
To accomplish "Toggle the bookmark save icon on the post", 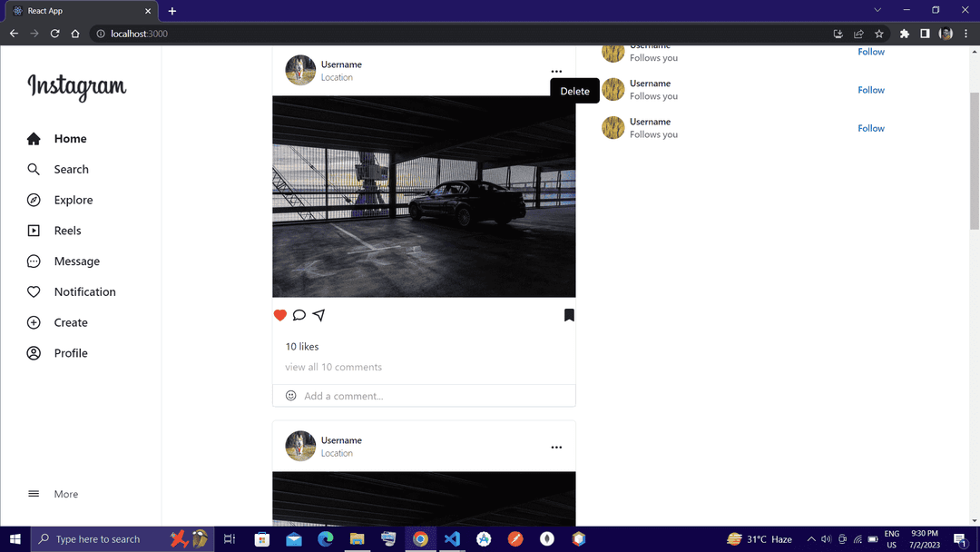I will (569, 315).
